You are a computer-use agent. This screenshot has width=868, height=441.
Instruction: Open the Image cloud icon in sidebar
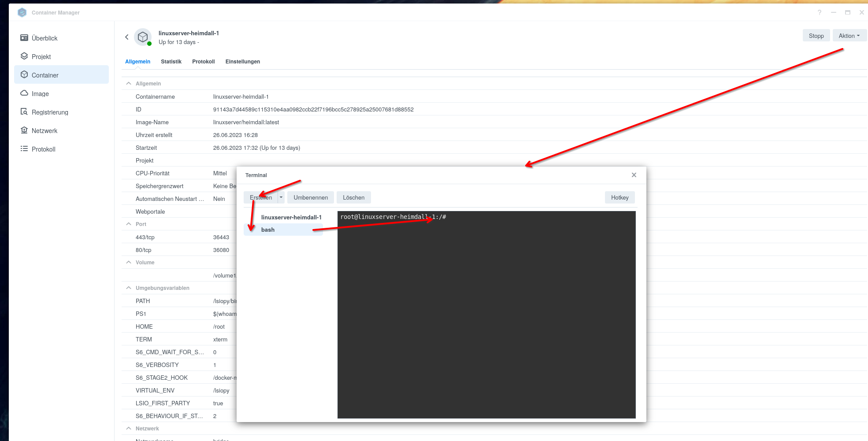(24, 93)
